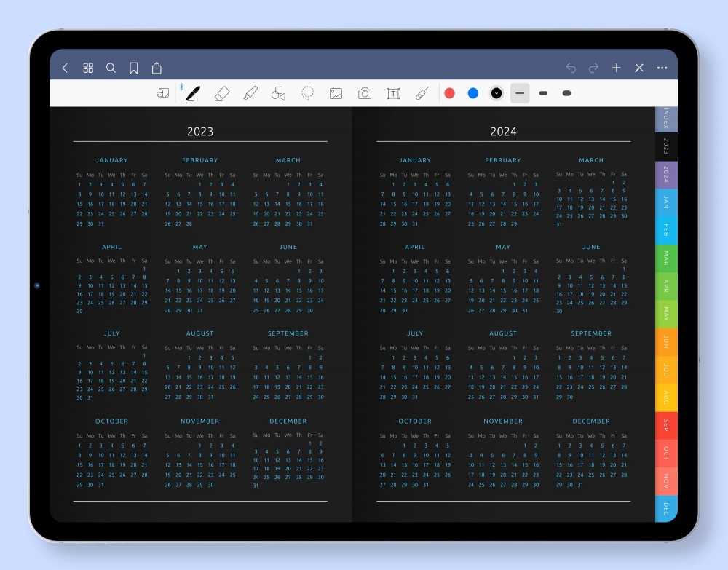The width and height of the screenshot is (728, 570).
Task: Insert an image with the Photo tool
Action: click(x=336, y=93)
